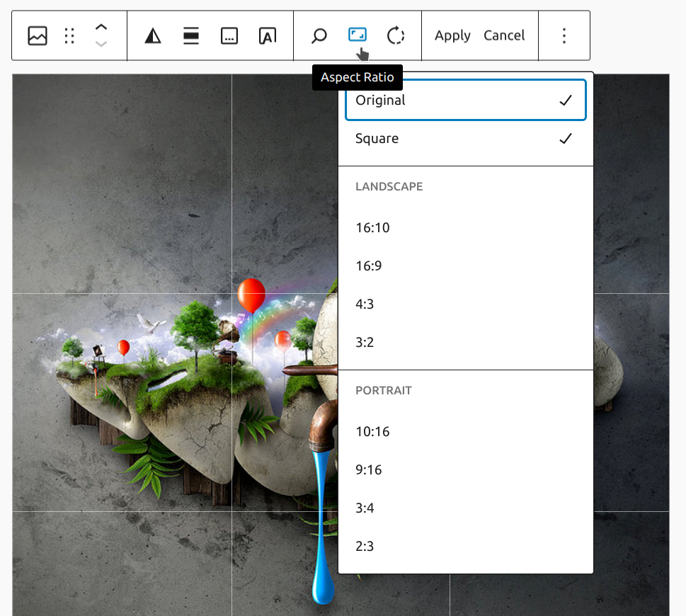Open the three-dot Options menu
Screen dimensions: 686x616
pyautogui.click(x=564, y=35)
